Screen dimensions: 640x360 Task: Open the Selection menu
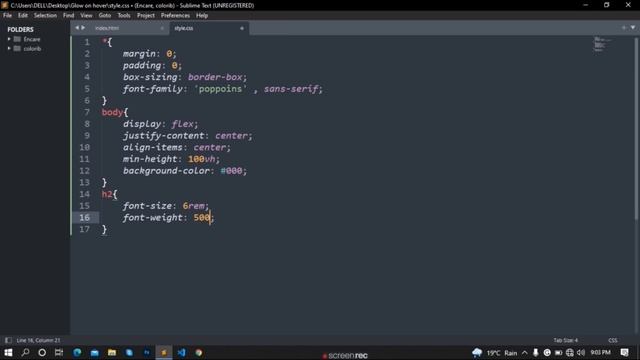click(x=45, y=16)
